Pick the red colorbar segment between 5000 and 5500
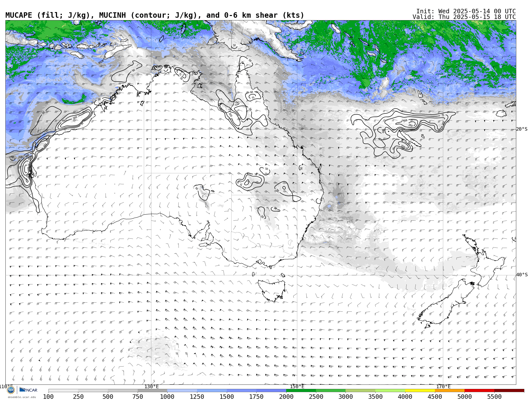 [x=479, y=391]
